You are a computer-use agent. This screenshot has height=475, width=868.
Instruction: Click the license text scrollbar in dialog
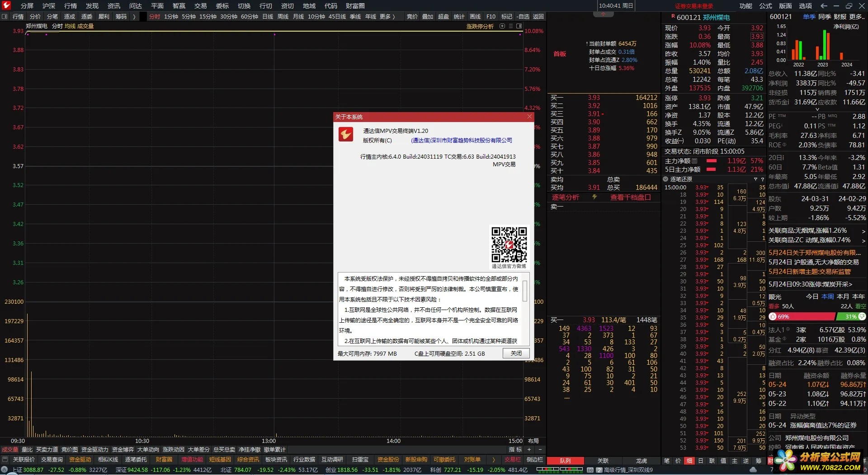tap(525, 290)
